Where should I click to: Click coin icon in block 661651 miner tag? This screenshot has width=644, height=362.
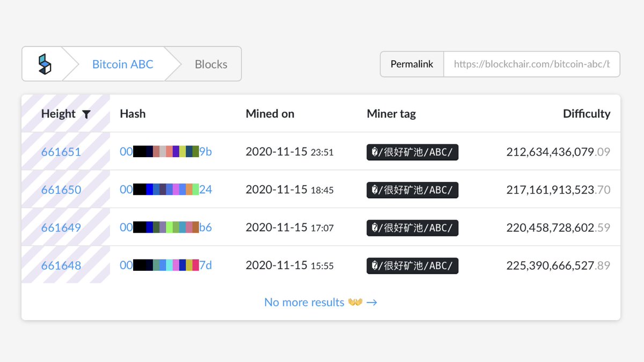pos(374,152)
